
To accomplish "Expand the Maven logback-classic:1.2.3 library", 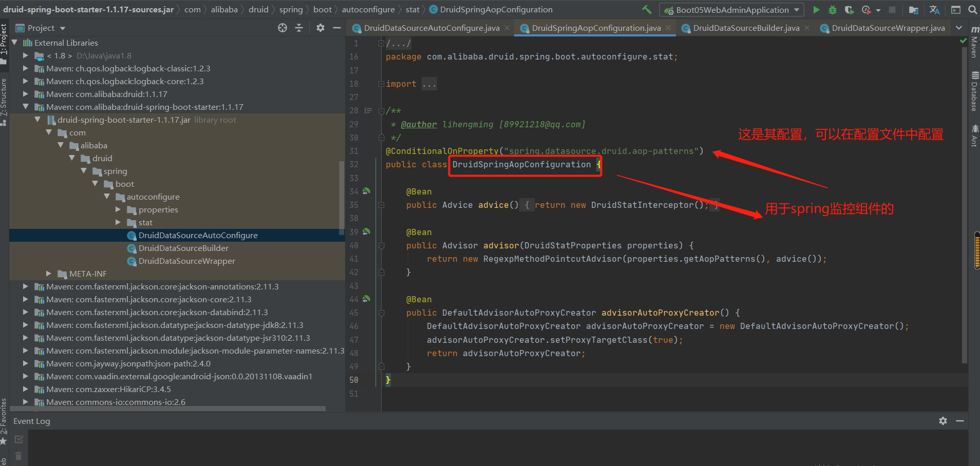I will click(x=26, y=68).
